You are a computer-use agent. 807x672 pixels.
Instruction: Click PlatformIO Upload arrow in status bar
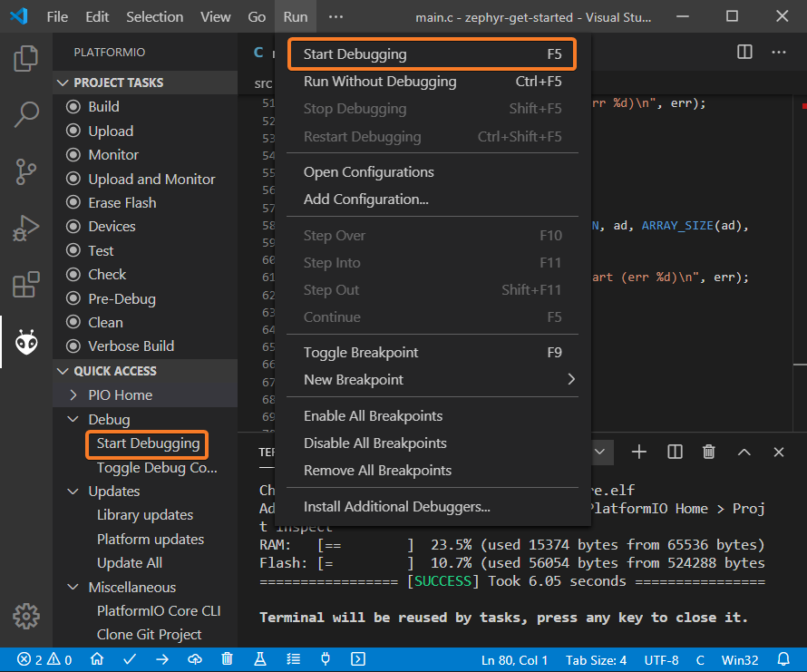[162, 659]
